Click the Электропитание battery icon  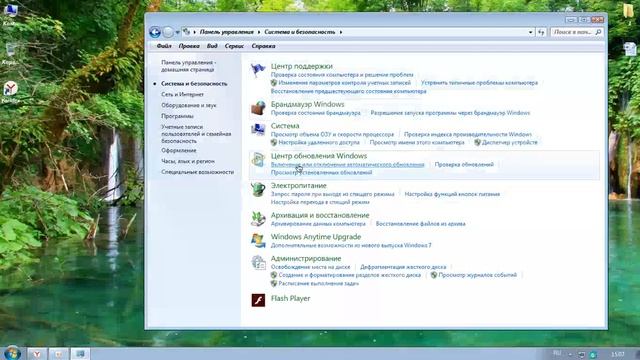258,189
